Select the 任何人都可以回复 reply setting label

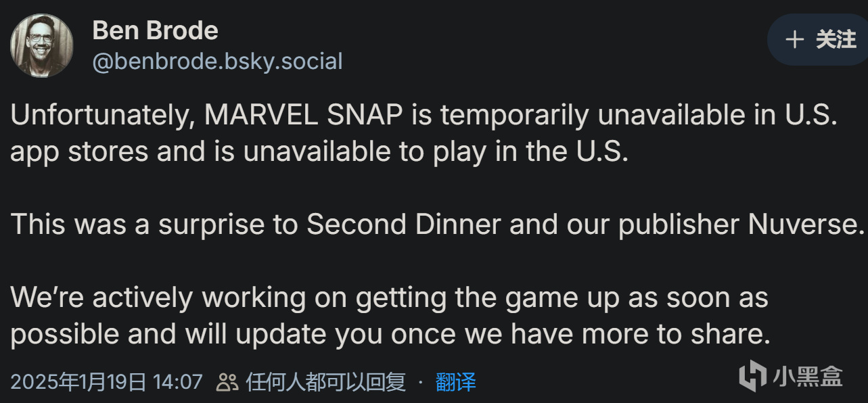pos(325,382)
